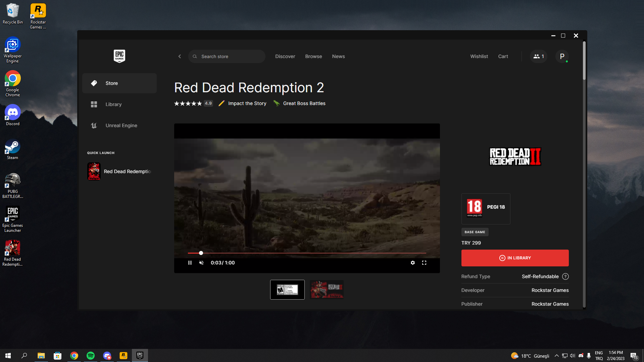Show hidden system tray icons
Viewport: 644px width, 362px height.
tap(556, 356)
